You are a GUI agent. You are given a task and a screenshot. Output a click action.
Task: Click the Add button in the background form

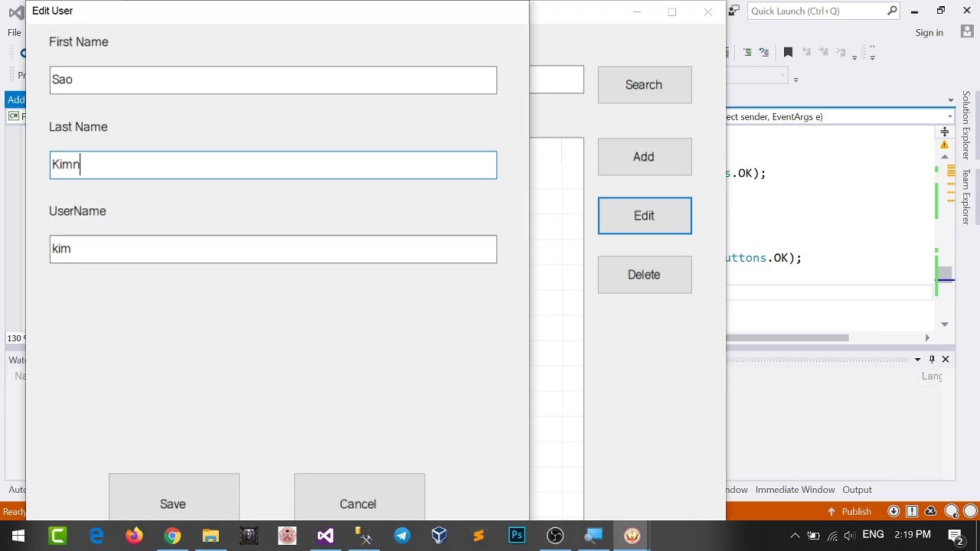(x=645, y=157)
